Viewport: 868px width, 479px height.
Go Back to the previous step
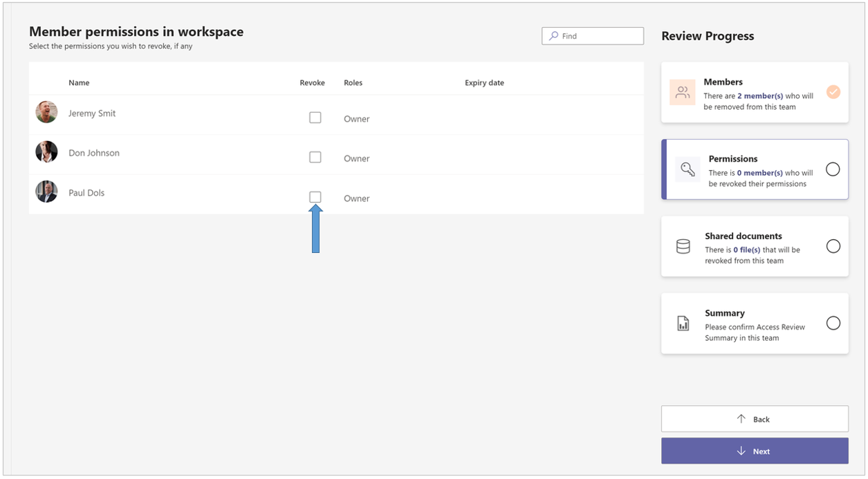[x=755, y=419]
